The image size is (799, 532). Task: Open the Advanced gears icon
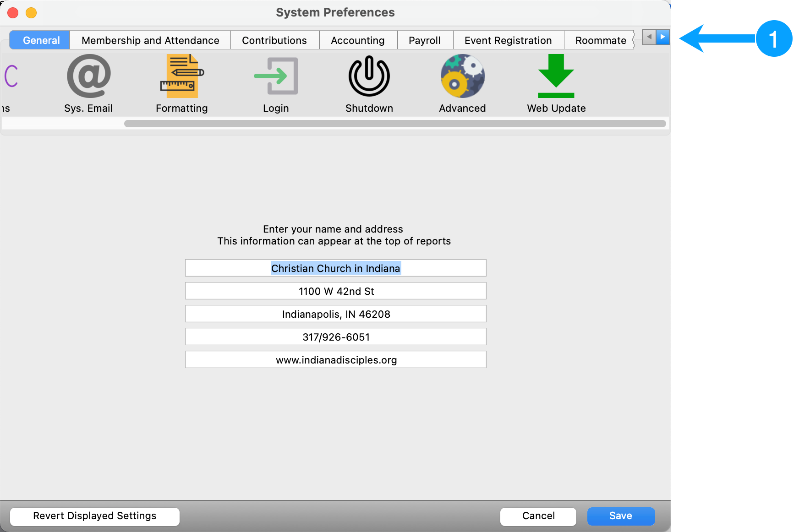(463, 76)
